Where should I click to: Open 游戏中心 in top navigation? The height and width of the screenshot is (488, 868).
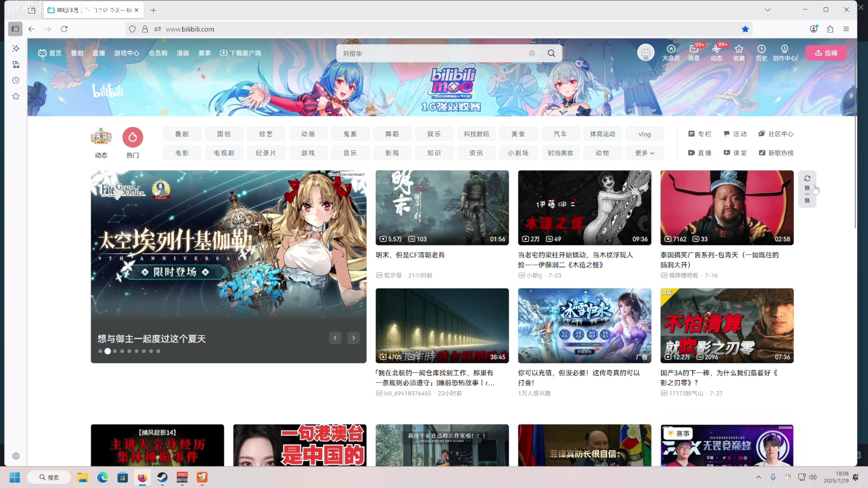127,53
